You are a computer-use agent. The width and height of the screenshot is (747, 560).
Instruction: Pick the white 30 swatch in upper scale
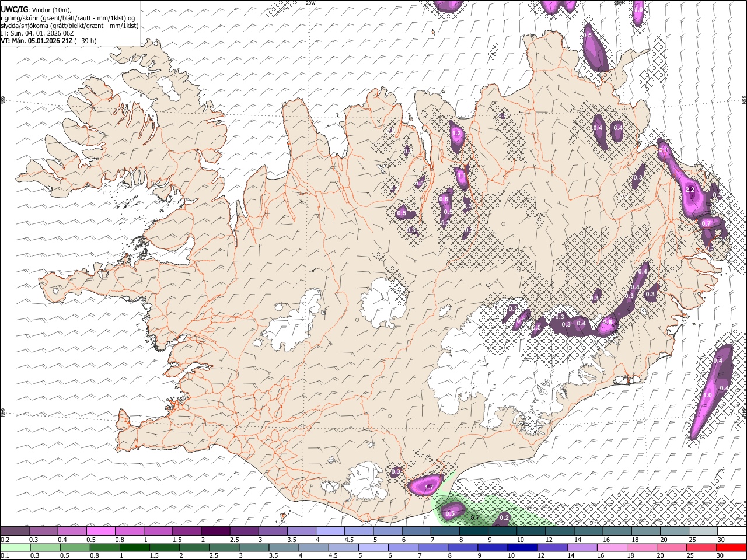tap(732, 531)
